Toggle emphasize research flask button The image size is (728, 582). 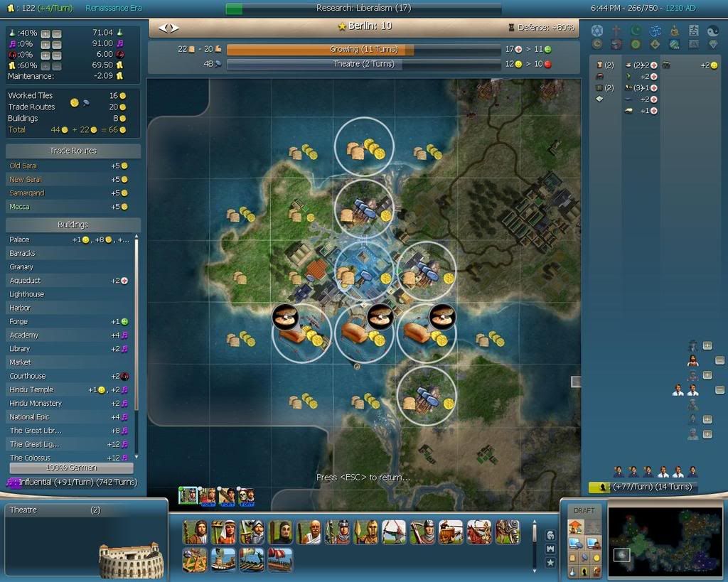tap(572, 572)
